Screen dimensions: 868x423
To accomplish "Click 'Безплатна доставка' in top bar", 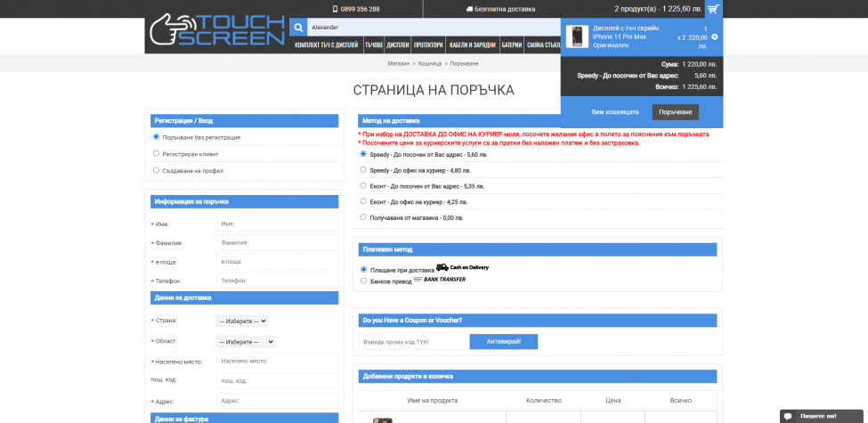I will pyautogui.click(x=506, y=9).
